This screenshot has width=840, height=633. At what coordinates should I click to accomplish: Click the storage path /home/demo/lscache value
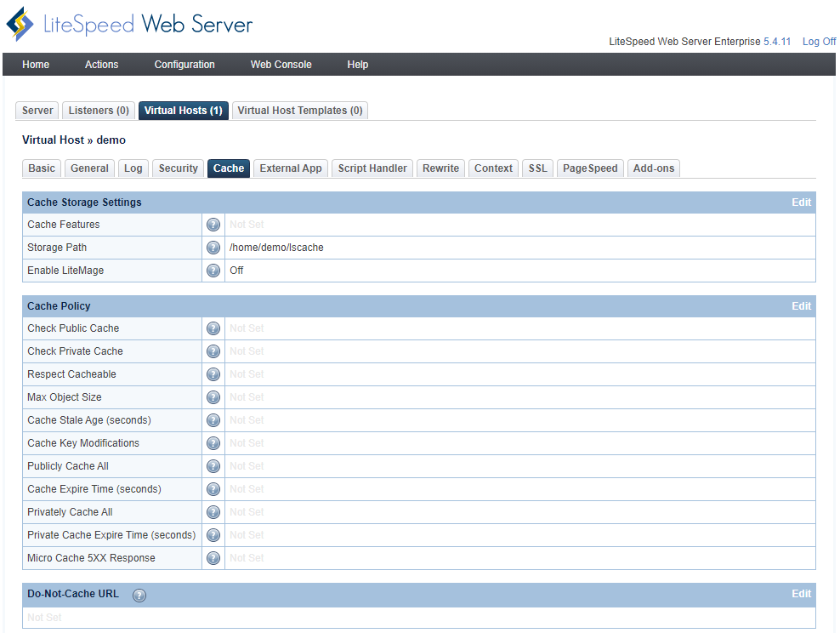pyautogui.click(x=276, y=248)
